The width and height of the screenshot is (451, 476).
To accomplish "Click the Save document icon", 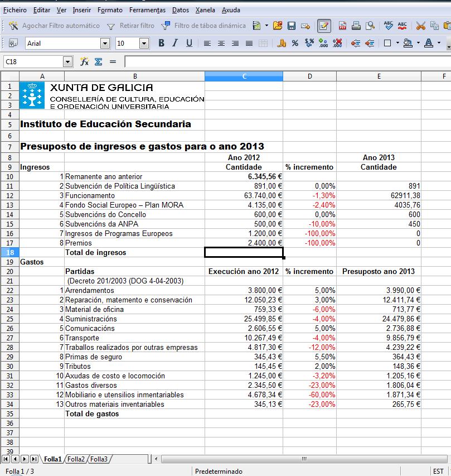I will (x=291, y=26).
